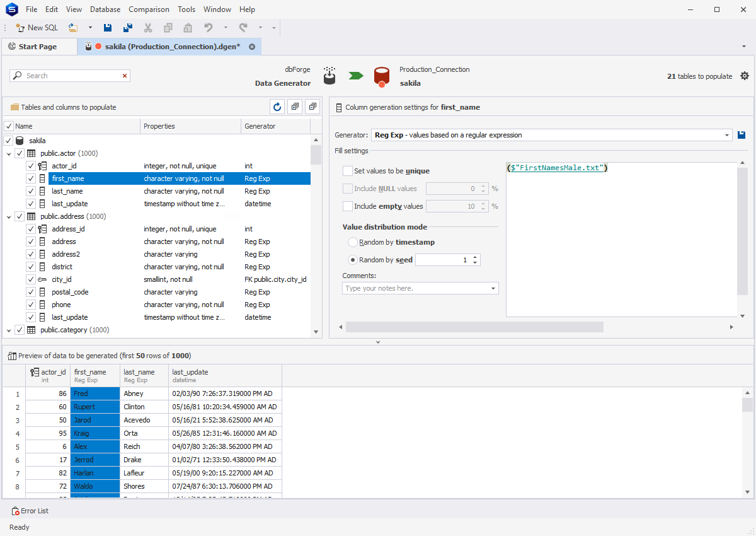Open the File menu
Image resolution: width=756 pixels, height=536 pixels.
point(31,9)
